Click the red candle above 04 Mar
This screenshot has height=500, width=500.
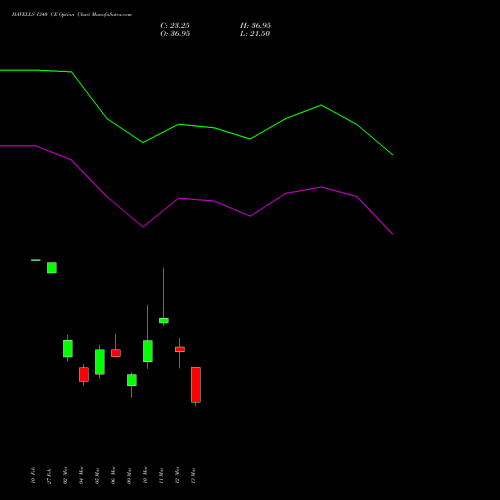84,375
